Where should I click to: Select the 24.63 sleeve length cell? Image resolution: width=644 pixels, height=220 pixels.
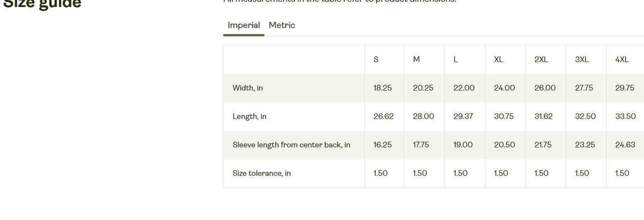[625, 145]
